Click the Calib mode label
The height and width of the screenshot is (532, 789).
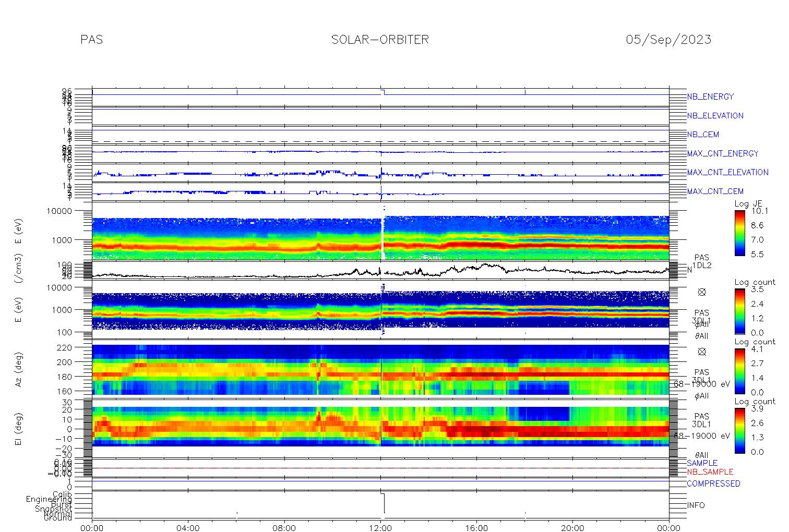(x=62, y=494)
